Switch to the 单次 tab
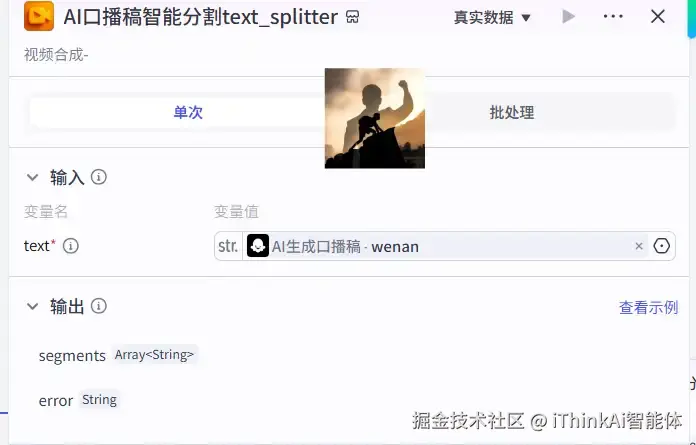696x445 pixels. (188, 112)
